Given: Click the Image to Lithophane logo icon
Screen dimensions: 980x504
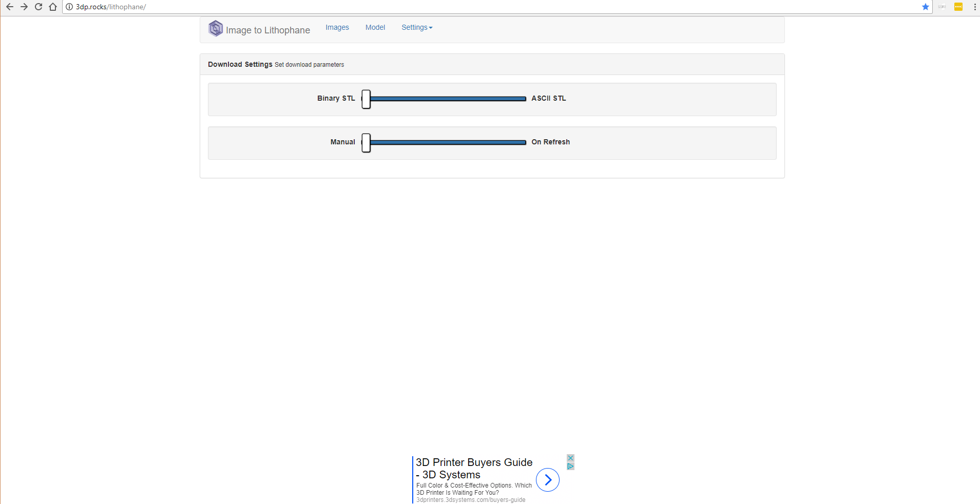Looking at the screenshot, I should [216, 28].
